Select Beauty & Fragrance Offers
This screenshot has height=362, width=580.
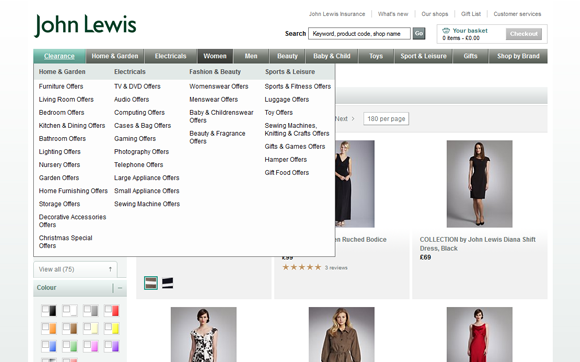click(x=218, y=137)
